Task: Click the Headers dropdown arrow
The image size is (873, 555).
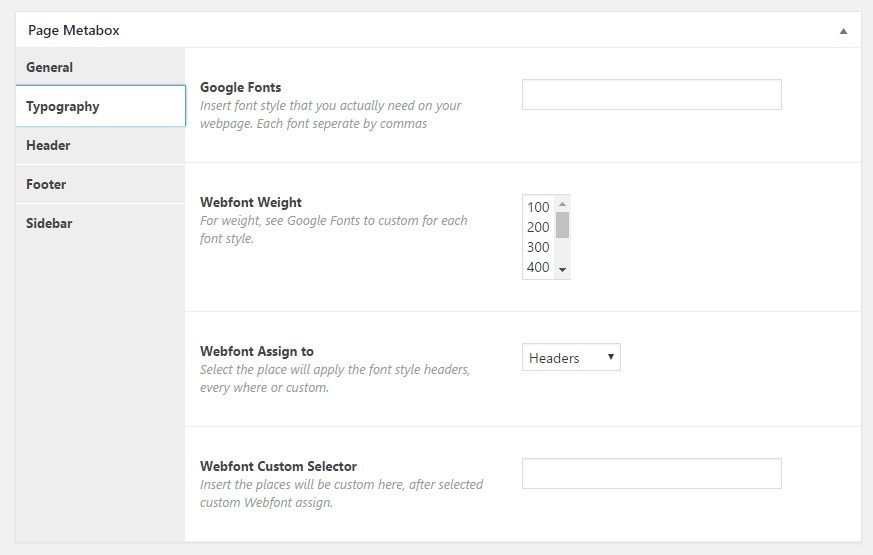Action: (x=611, y=357)
